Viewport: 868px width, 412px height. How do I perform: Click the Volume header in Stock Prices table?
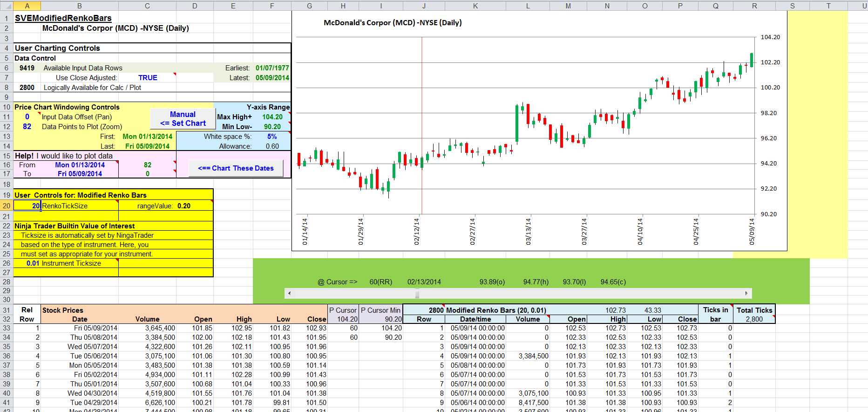click(x=148, y=319)
